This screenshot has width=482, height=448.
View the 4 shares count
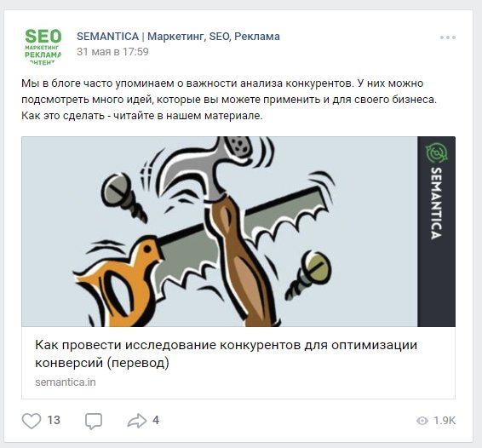point(156,421)
